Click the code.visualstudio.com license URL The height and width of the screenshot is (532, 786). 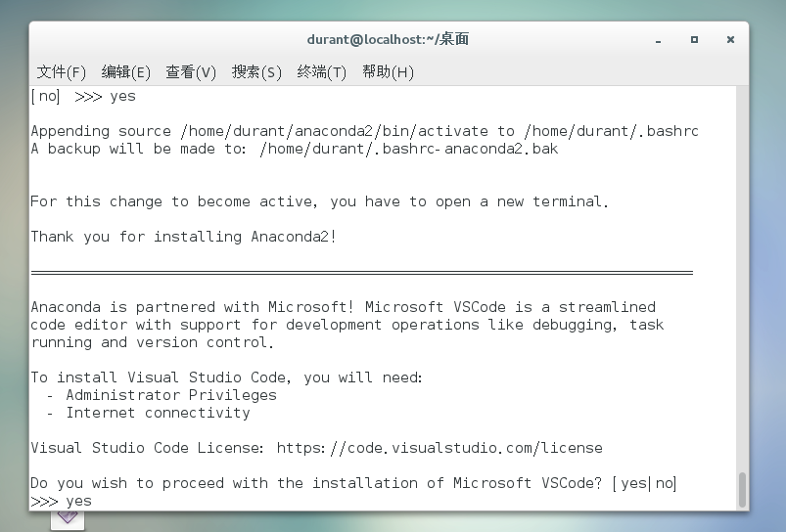pyautogui.click(x=439, y=448)
